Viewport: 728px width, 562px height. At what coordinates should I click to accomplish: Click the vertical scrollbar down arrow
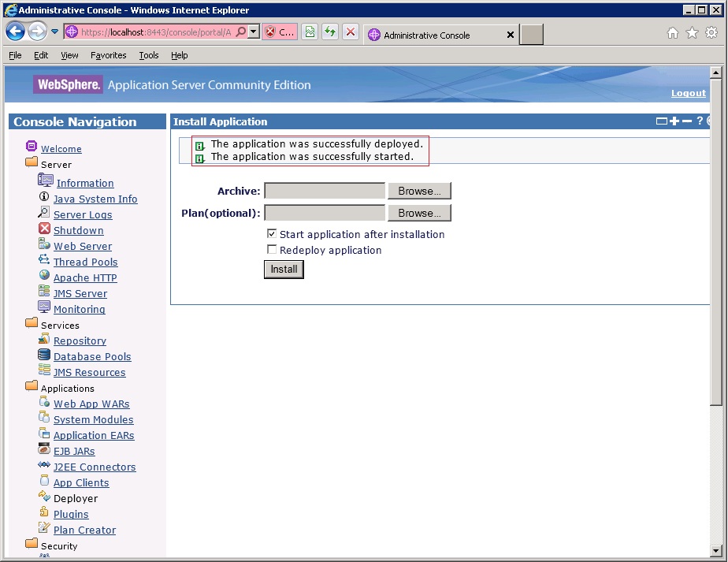(715, 551)
